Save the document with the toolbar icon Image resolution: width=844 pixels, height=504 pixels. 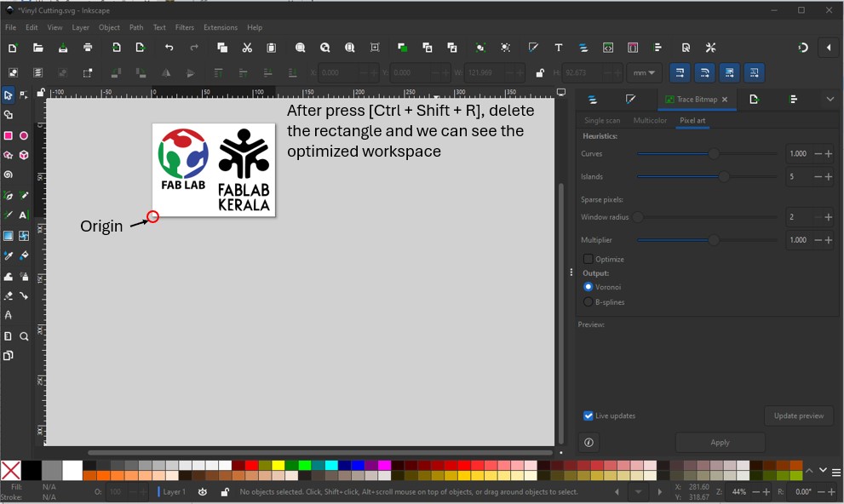pos(63,48)
